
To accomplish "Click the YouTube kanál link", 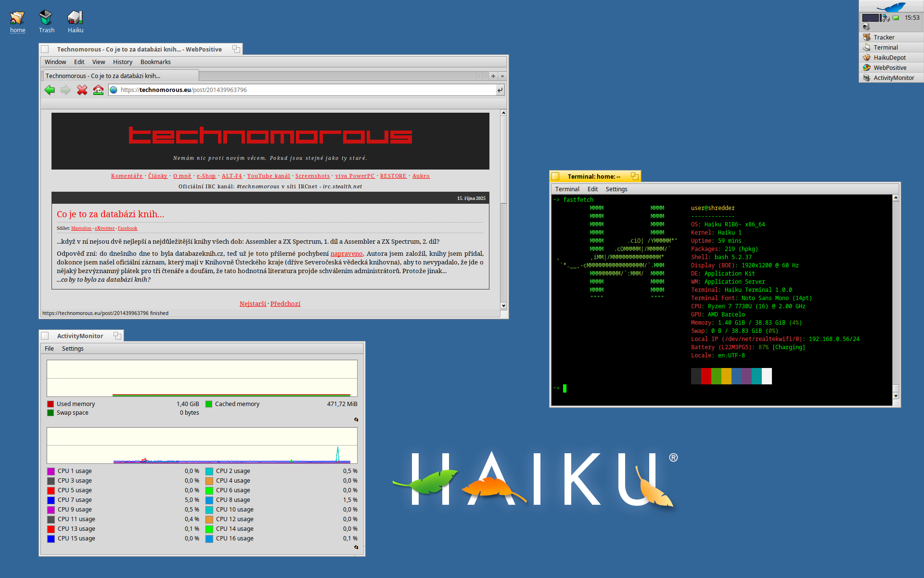I will [269, 176].
